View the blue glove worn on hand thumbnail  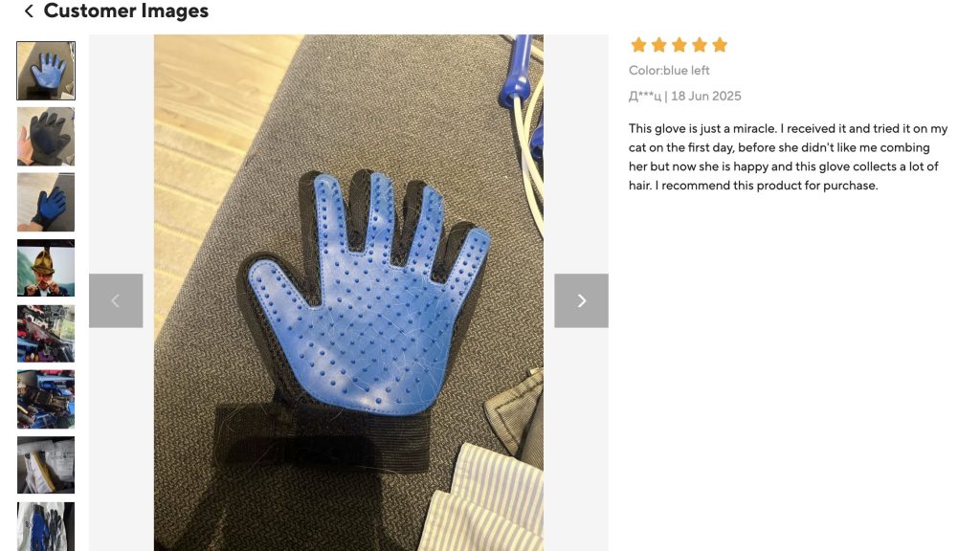click(x=46, y=203)
